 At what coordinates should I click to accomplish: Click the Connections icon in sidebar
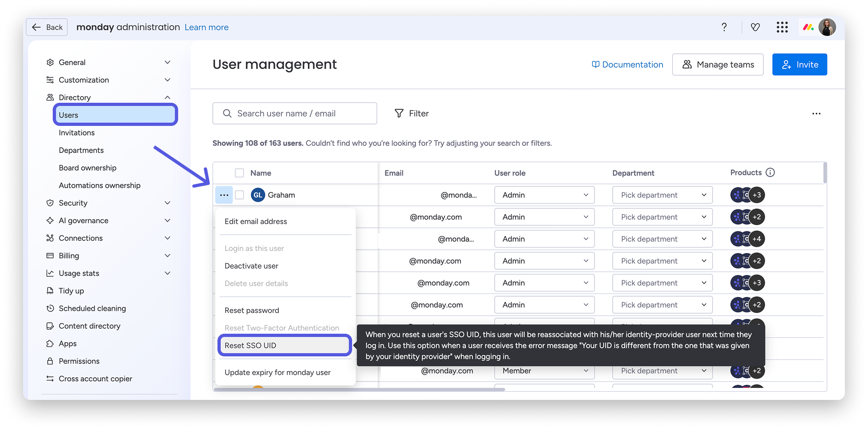coord(50,238)
